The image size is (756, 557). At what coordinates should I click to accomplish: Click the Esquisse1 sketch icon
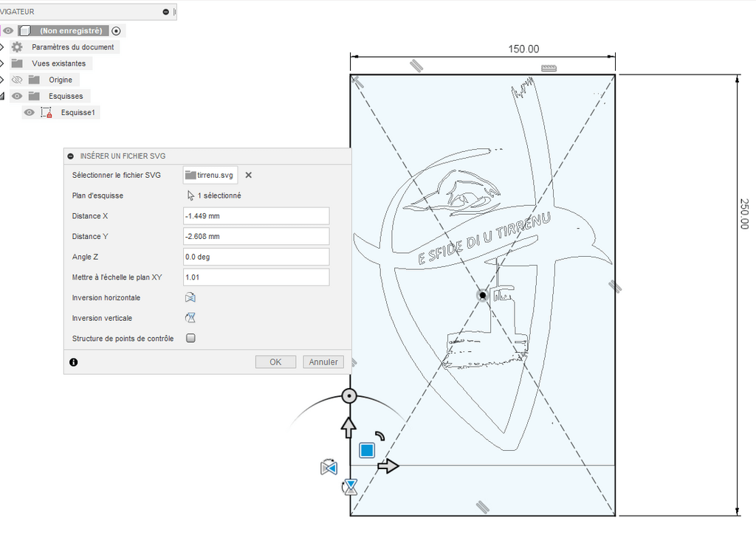[x=47, y=113]
